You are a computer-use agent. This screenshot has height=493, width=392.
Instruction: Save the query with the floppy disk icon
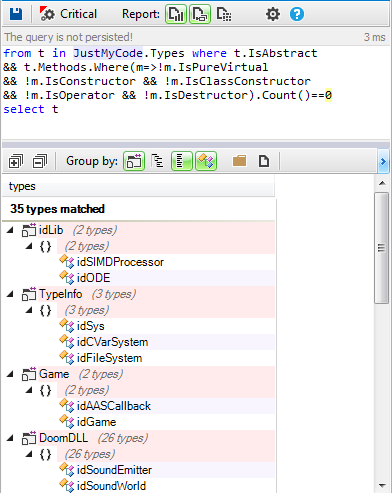16,14
